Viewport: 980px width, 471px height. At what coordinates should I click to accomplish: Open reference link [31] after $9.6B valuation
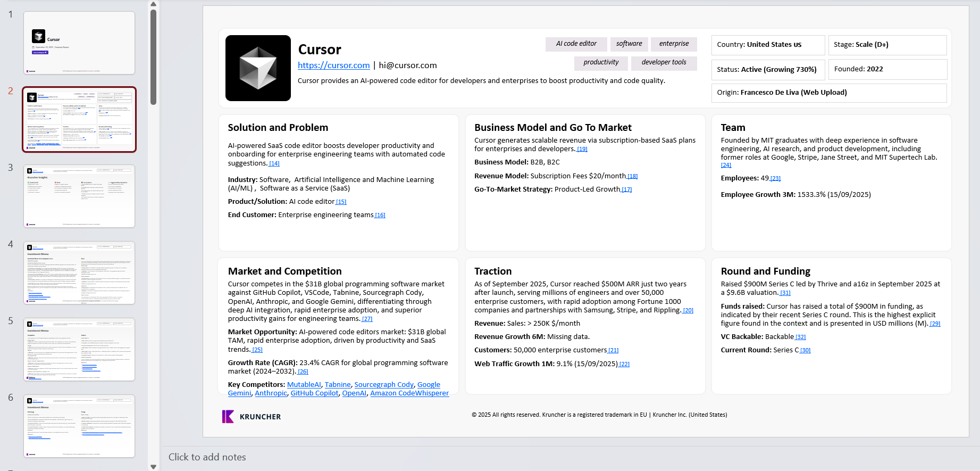785,293
